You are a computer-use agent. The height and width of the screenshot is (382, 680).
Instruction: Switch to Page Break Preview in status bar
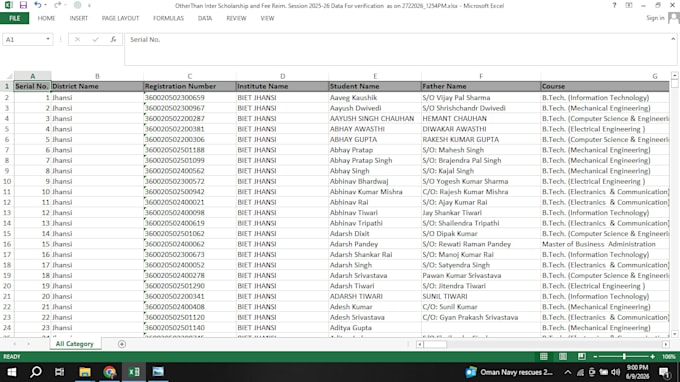(582, 356)
